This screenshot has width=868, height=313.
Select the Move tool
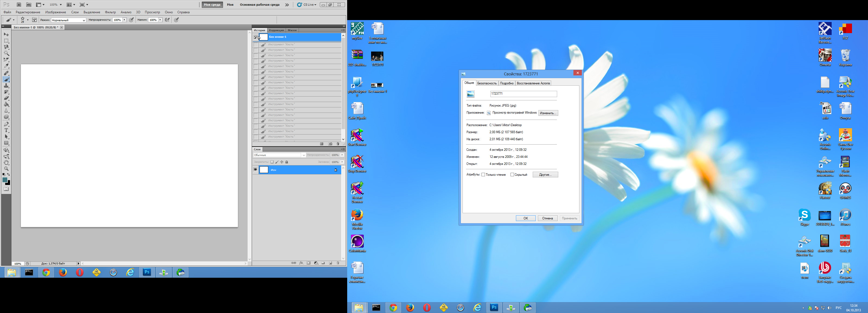[6, 34]
